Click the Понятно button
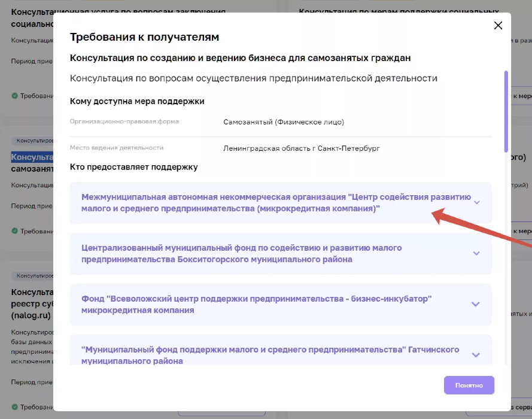Viewport: 532px width, 419px height. click(x=469, y=385)
